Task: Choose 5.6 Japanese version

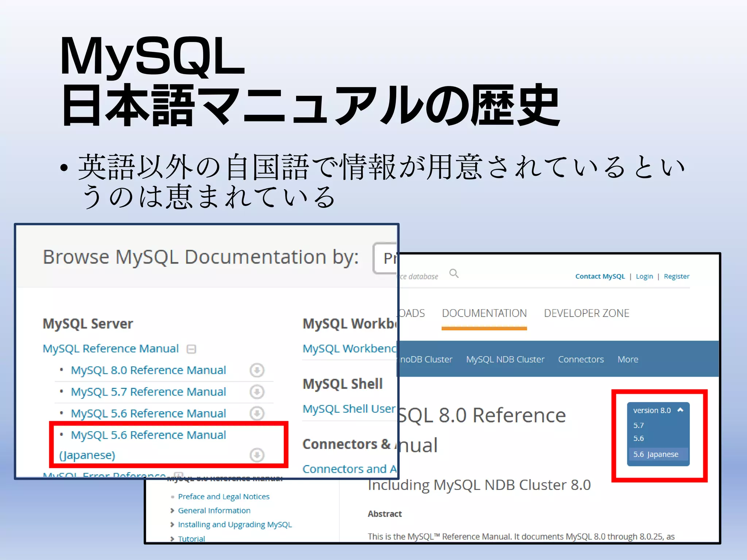Action: click(x=658, y=454)
